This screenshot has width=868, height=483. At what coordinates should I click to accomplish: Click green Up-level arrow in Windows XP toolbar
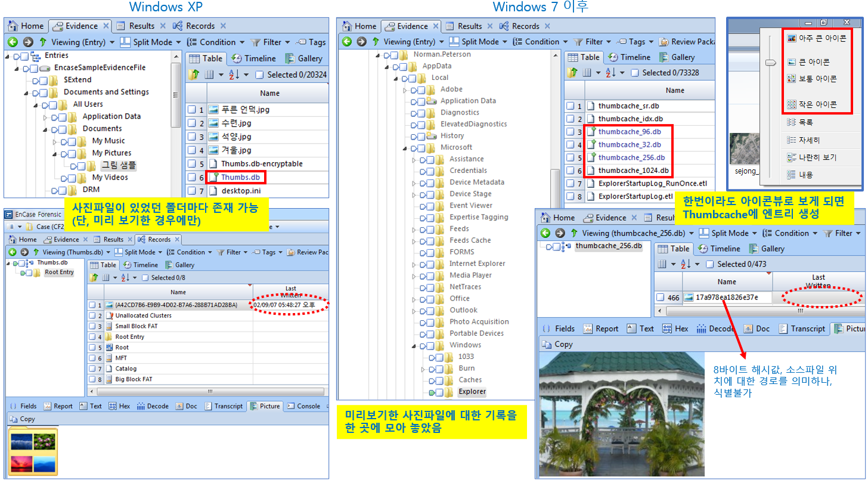43,42
